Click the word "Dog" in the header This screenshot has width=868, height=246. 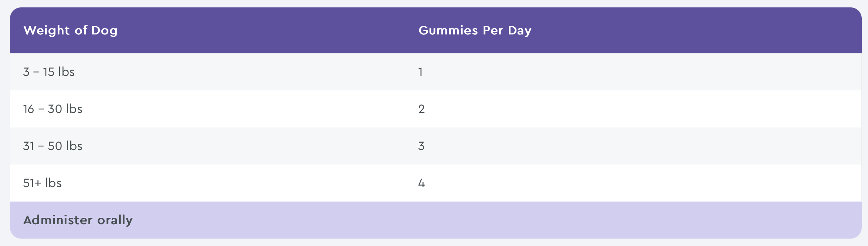click(x=104, y=31)
